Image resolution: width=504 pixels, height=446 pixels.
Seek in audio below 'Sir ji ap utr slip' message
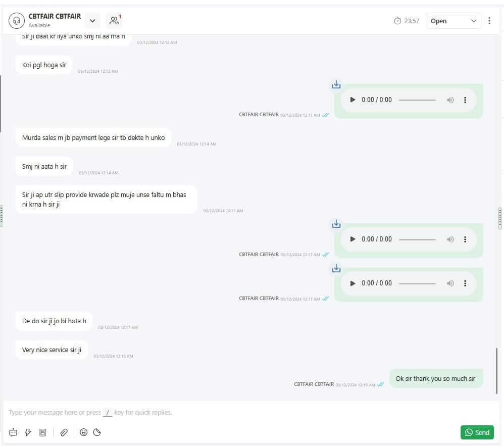tap(417, 239)
